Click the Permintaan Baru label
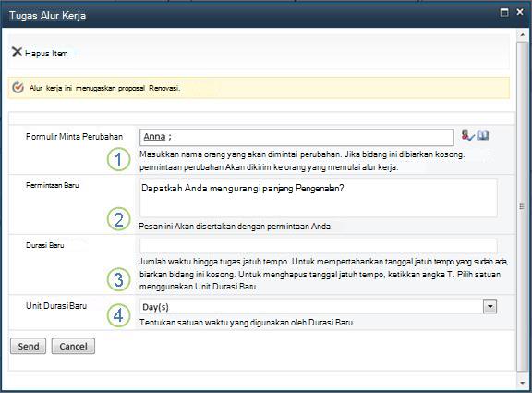This screenshot has height=393, width=532. tap(53, 185)
